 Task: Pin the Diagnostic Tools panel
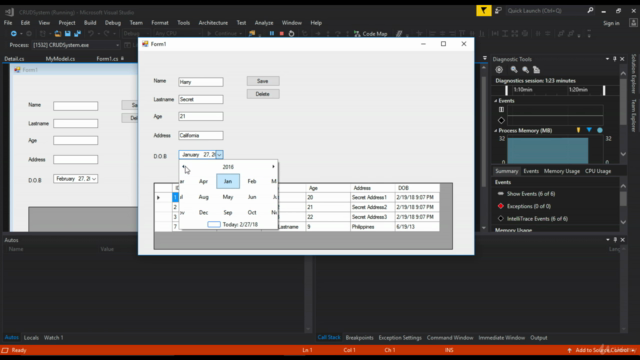click(x=615, y=59)
